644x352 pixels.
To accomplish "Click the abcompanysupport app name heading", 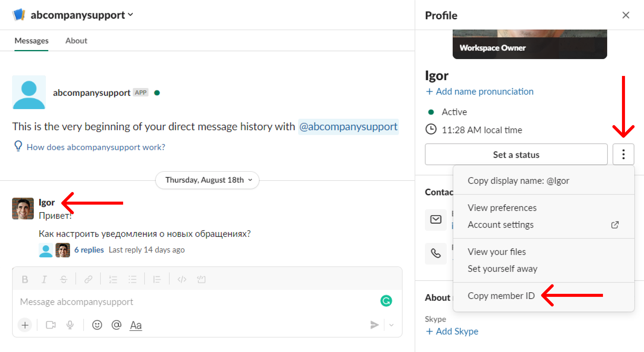I will [92, 93].
